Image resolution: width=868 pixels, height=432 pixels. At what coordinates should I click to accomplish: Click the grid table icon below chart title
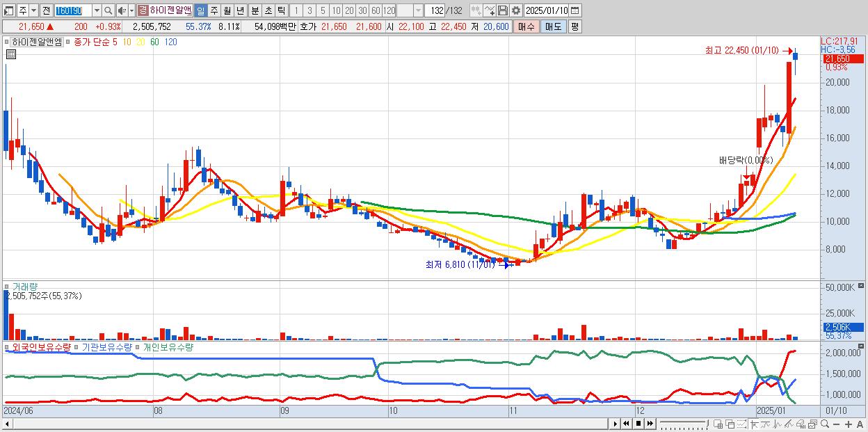tap(11, 54)
